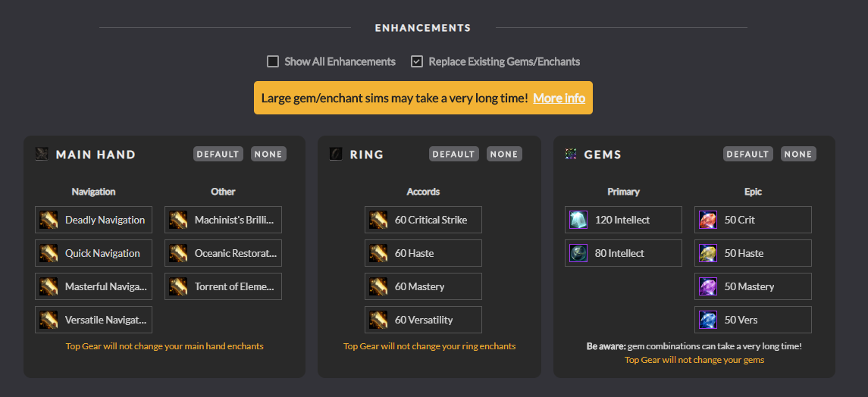Viewport: 868px width, 397px height.
Task: Select the Torrent of Elements enchant
Action: 223,286
